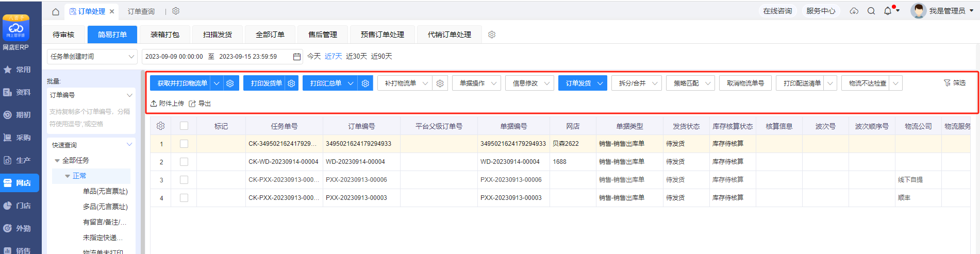Viewport: 980px width, 254px height.
Task: Open 门店 in sidebar
Action: [x=18, y=206]
